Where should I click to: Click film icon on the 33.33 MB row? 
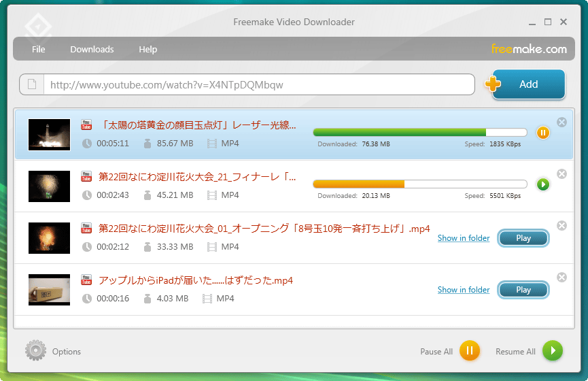tap(212, 247)
